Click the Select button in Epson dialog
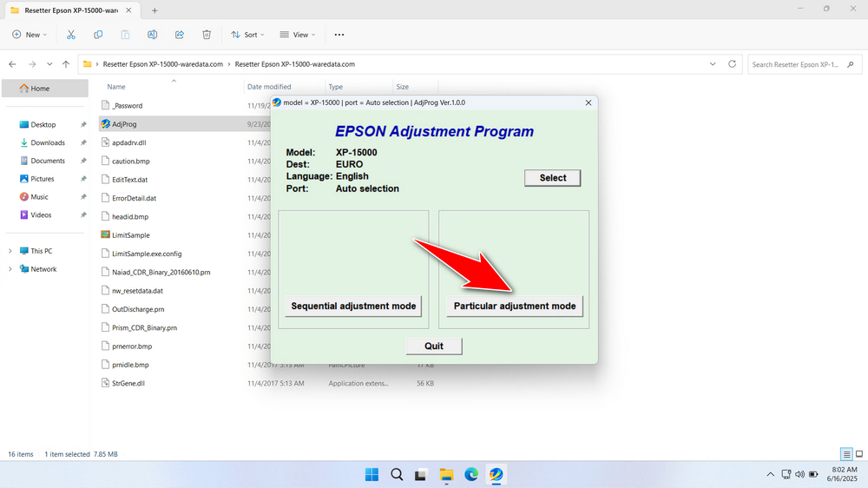Screen dimensions: 868x488 click(552, 178)
